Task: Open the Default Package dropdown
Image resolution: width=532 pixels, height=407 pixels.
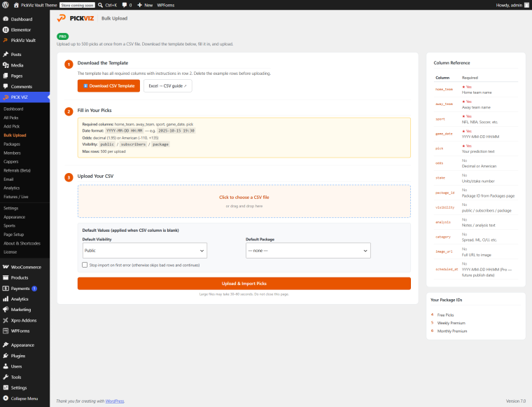Action: pyautogui.click(x=308, y=251)
